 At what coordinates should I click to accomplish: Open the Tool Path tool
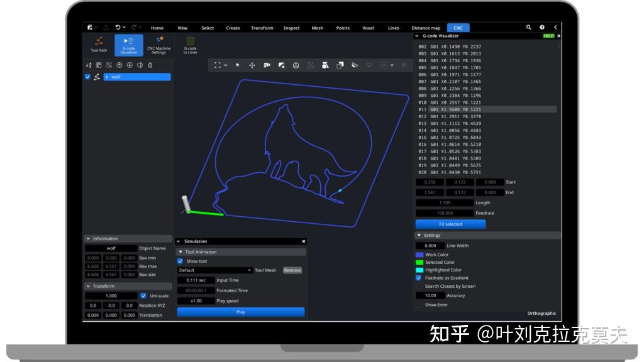coord(99,45)
